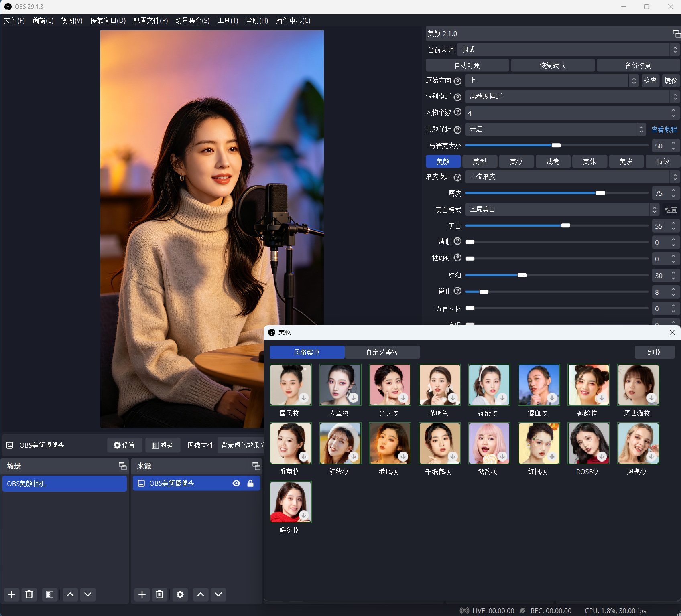Move OBS美颜摄像头 source up with arrow icon
The width and height of the screenshot is (681, 616).
click(200, 594)
